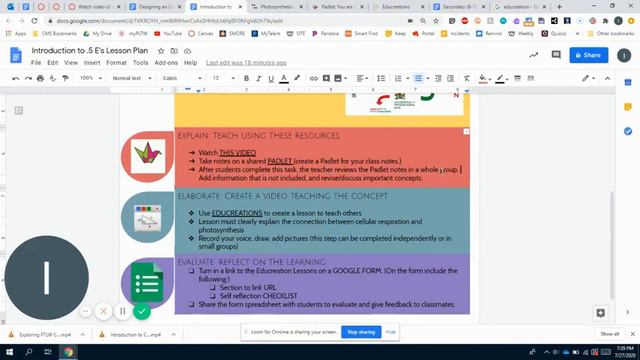Toggle numbered list formatting
The height and width of the screenshot is (360, 640).
click(x=398, y=78)
